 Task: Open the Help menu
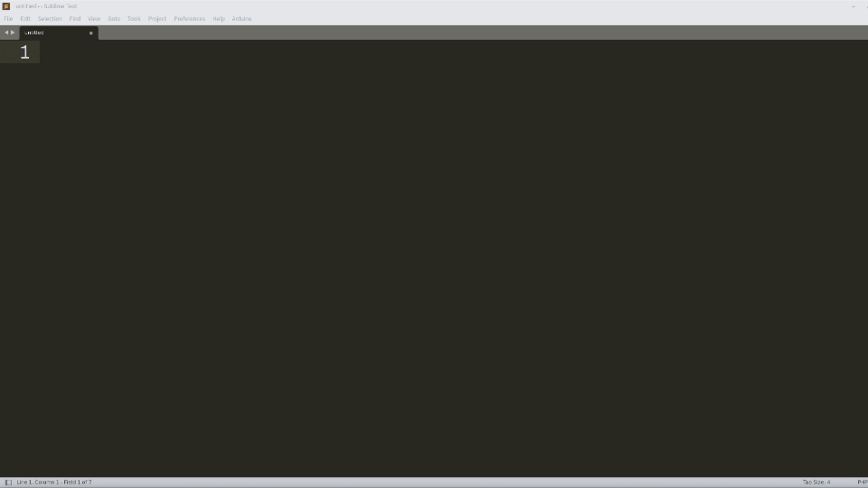click(219, 19)
